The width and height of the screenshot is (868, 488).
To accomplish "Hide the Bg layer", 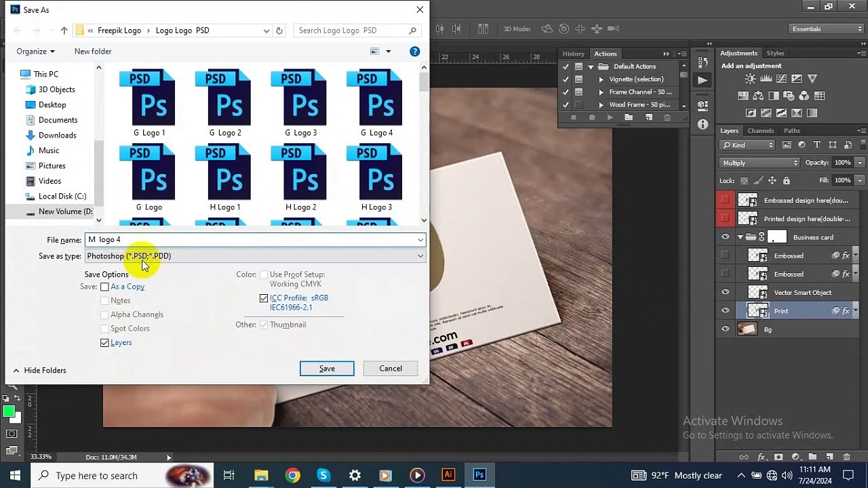I will pos(726,329).
